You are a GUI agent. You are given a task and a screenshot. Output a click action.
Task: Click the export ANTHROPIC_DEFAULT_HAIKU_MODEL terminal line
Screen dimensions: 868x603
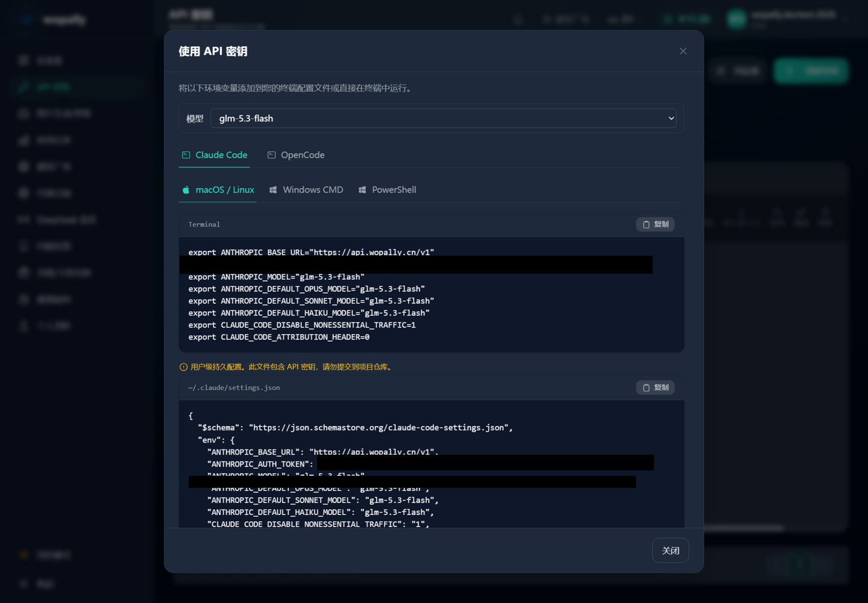click(x=309, y=313)
